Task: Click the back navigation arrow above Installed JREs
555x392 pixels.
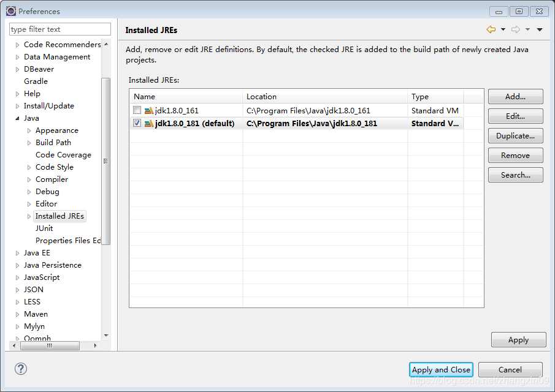Action: pos(491,29)
